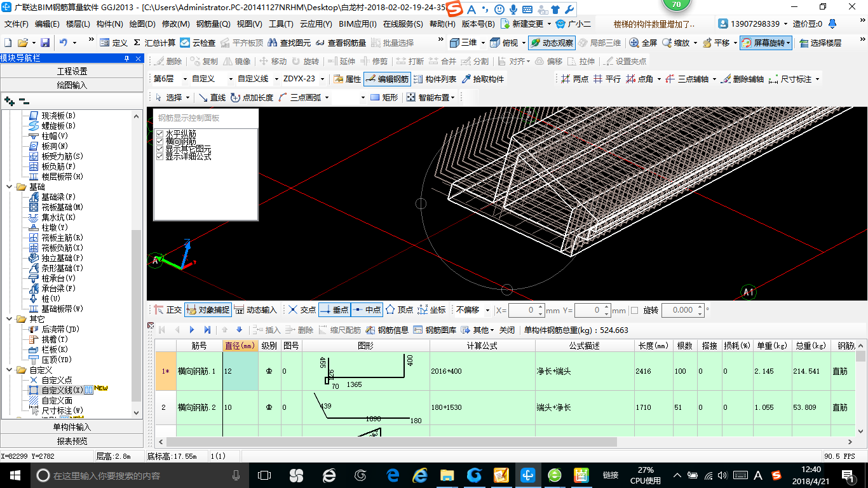Click the 工程设置 panel button
The height and width of the screenshot is (488, 868).
click(72, 71)
